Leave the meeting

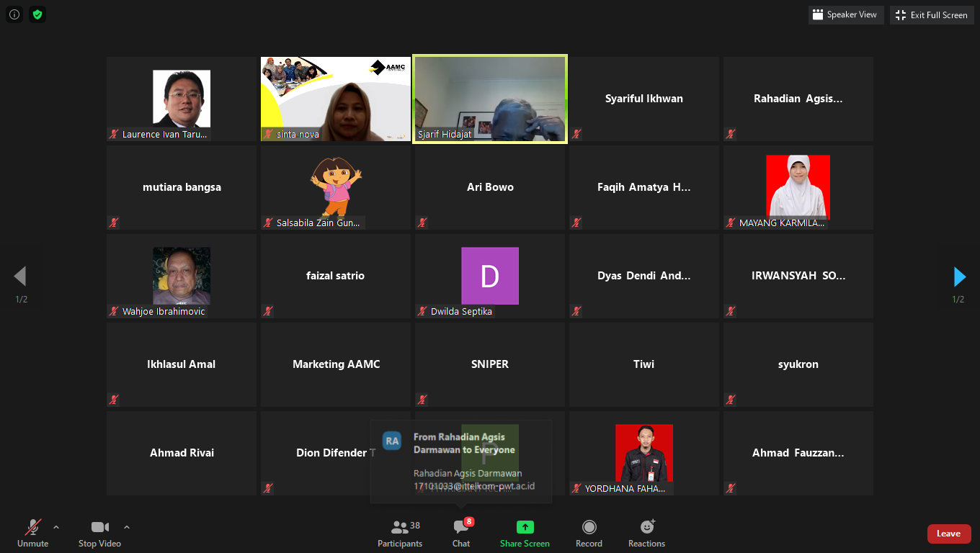pyautogui.click(x=948, y=534)
